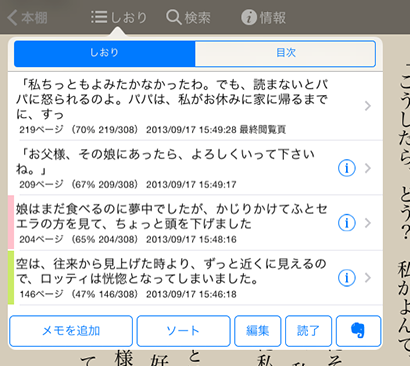The height and width of the screenshot is (366, 410).
Task: Open chevron of page 146 bookmark
Action: tap(368, 278)
